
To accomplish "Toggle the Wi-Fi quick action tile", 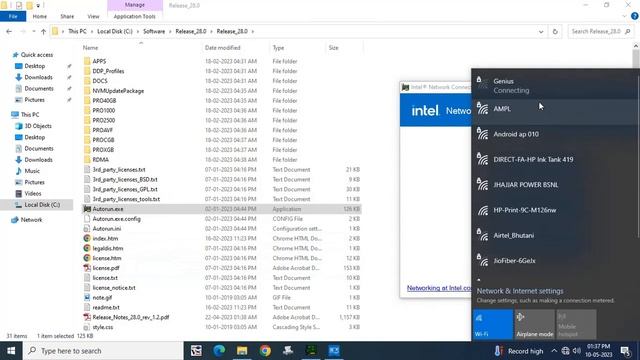I will click(493, 324).
